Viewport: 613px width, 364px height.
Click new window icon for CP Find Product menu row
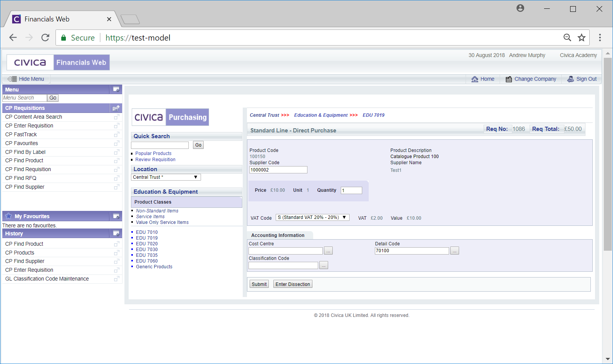pyautogui.click(x=116, y=160)
